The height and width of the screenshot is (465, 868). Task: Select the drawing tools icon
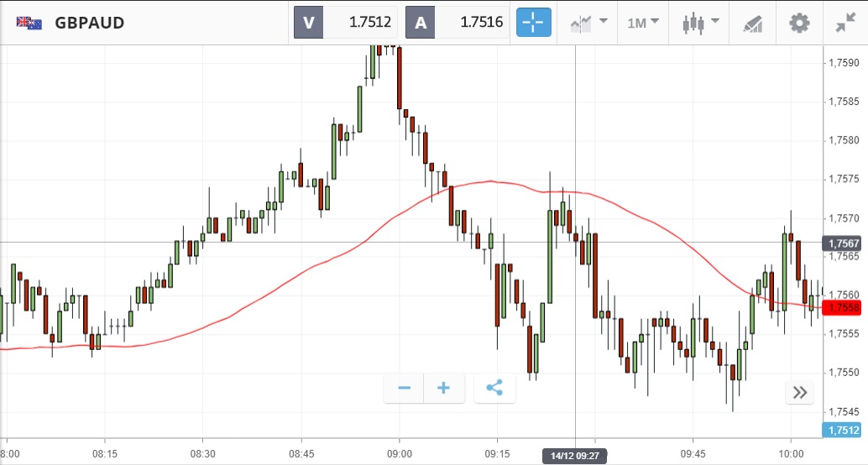pos(752,23)
